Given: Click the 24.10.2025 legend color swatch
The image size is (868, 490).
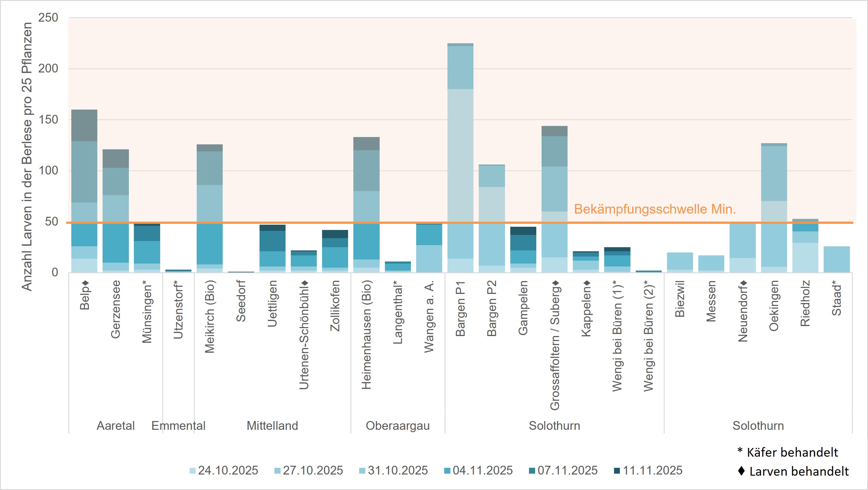Looking at the screenshot, I should click(x=192, y=471).
